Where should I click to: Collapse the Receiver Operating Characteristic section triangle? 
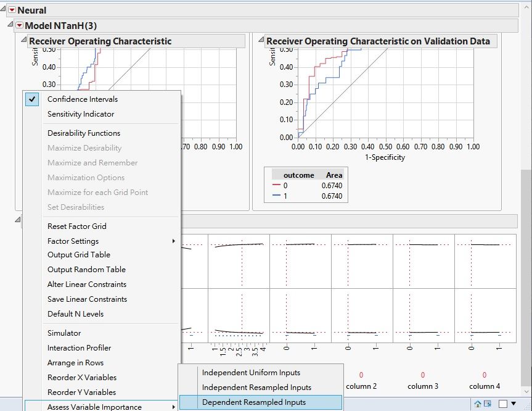[x=23, y=39]
